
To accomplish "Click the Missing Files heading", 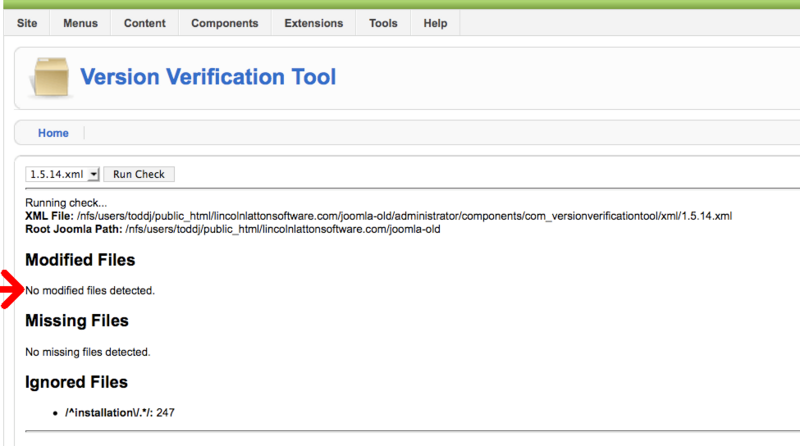I will pyautogui.click(x=77, y=320).
